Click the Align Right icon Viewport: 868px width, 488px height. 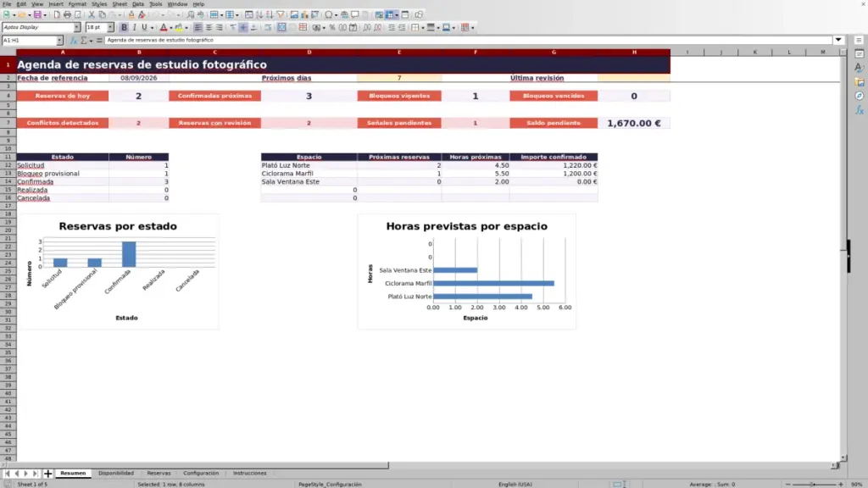pos(220,28)
